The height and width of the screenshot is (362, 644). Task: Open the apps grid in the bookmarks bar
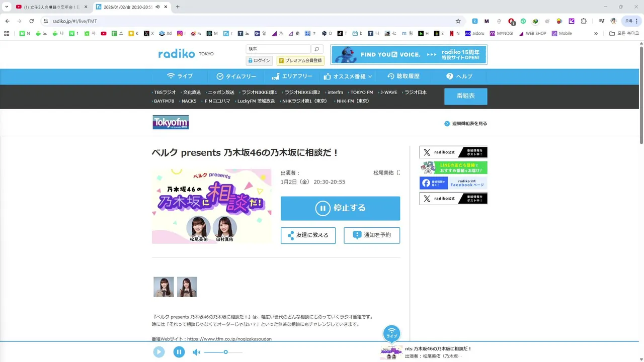point(7,34)
